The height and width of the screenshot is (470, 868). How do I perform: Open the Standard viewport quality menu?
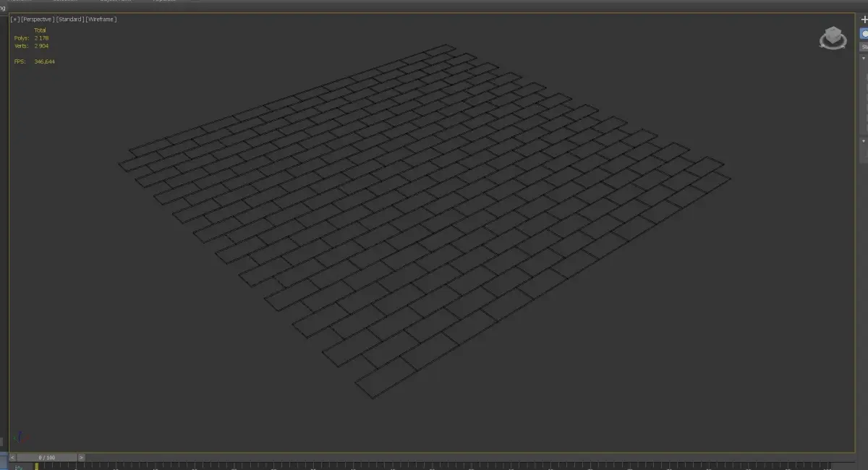coord(69,20)
